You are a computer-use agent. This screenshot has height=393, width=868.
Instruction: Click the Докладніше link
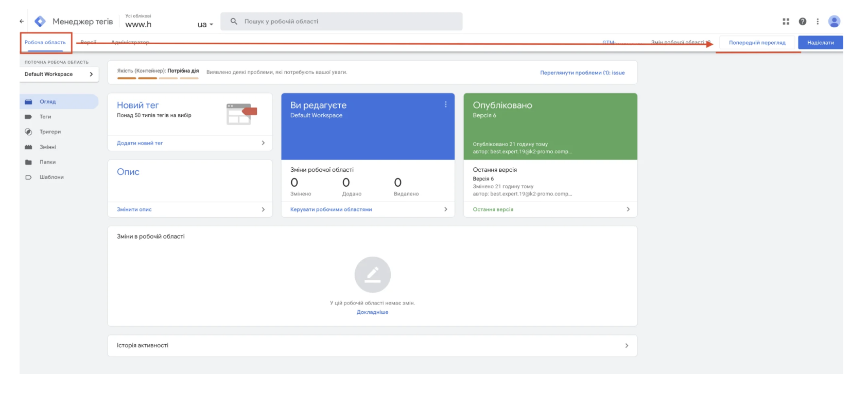tap(373, 312)
